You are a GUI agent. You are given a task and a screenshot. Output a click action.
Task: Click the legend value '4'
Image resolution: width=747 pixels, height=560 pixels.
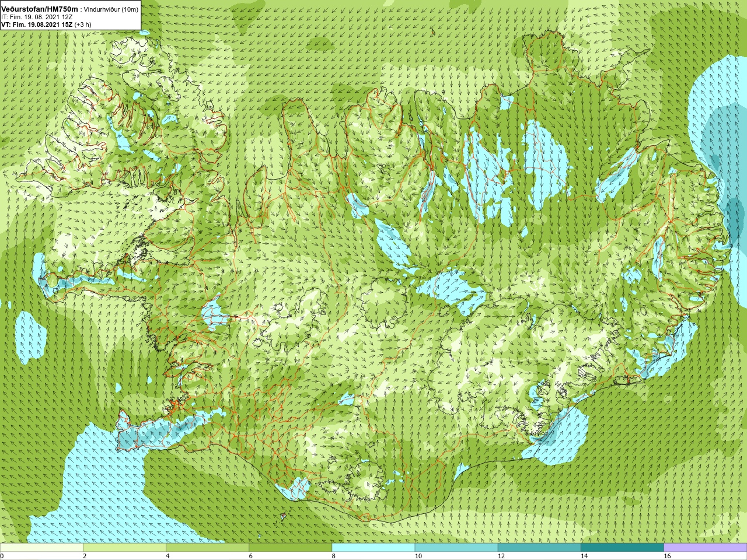(x=168, y=556)
